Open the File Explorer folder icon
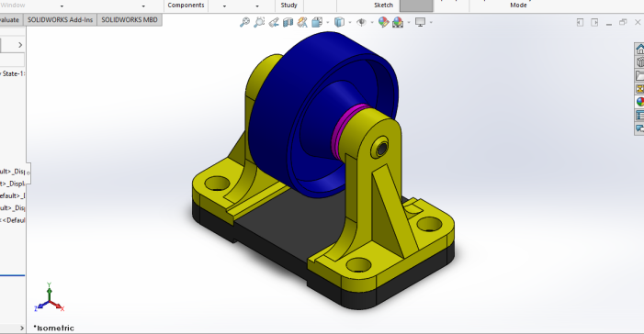The width and height of the screenshot is (644, 334). tap(640, 75)
